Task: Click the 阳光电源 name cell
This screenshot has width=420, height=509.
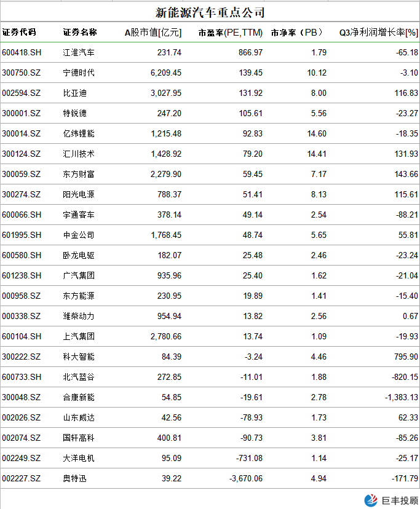Action: 79,194
